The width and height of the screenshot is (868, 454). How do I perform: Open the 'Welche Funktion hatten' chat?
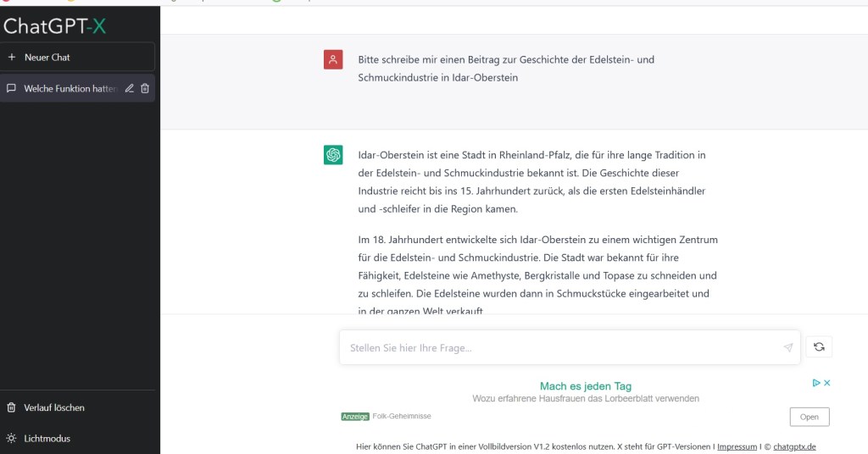[x=68, y=88]
